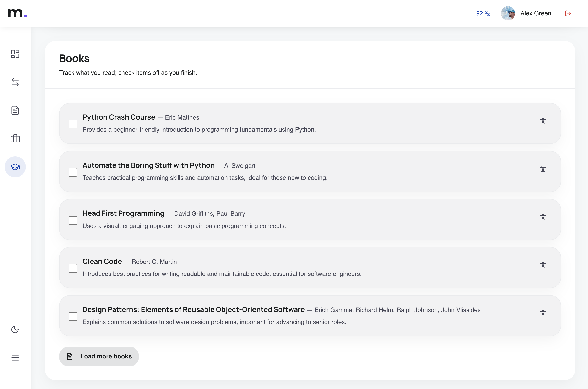Select the graduation cap learning icon
588x389 pixels.
tap(15, 167)
